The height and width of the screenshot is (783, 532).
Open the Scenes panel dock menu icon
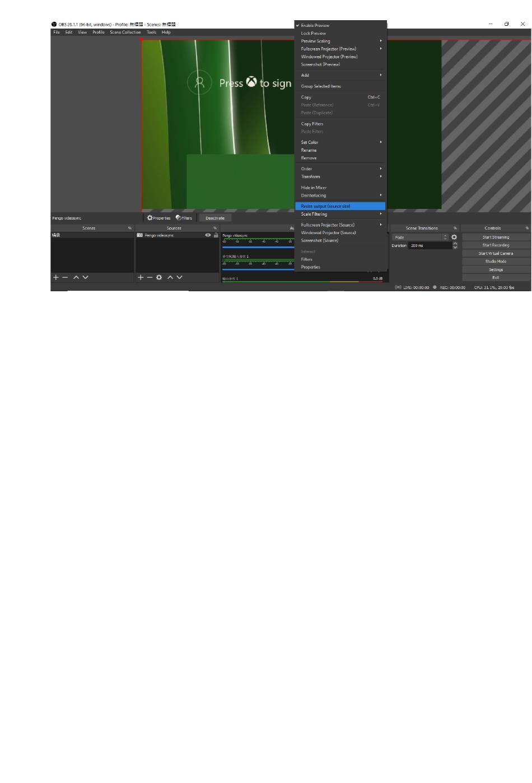(130, 228)
